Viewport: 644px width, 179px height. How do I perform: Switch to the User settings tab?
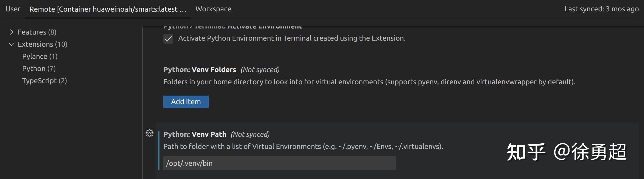[x=13, y=9]
